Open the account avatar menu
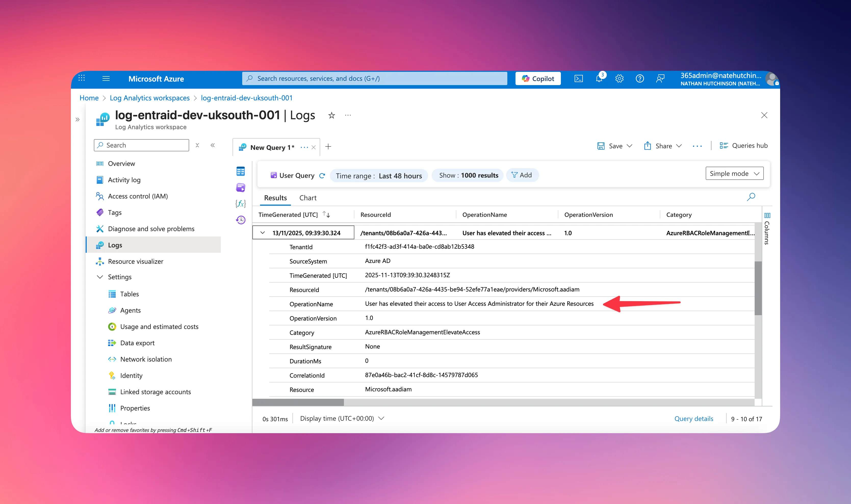This screenshot has width=851, height=504. click(772, 79)
